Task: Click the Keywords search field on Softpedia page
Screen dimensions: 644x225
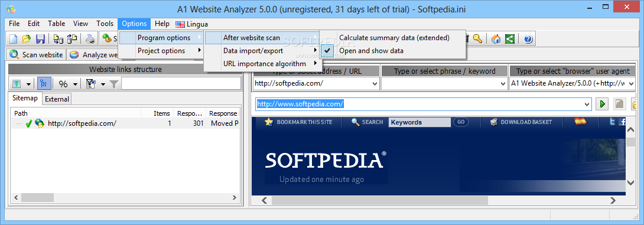Action: click(x=419, y=122)
